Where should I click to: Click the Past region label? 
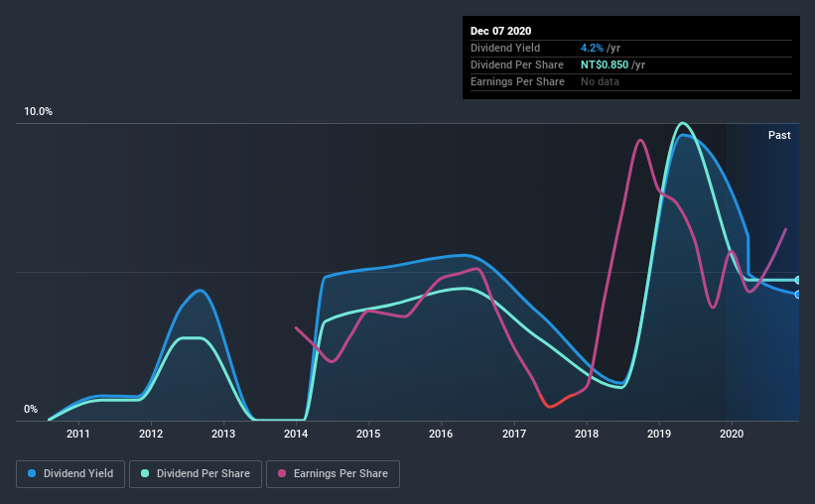click(x=779, y=135)
